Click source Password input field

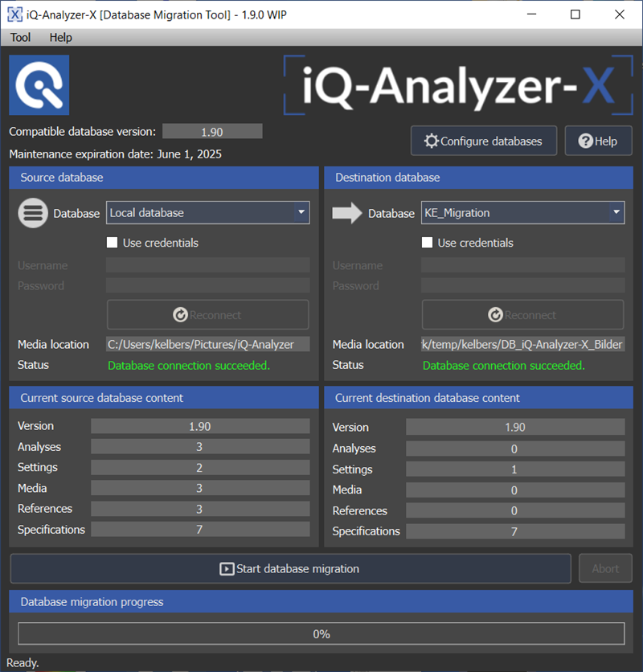(x=208, y=285)
